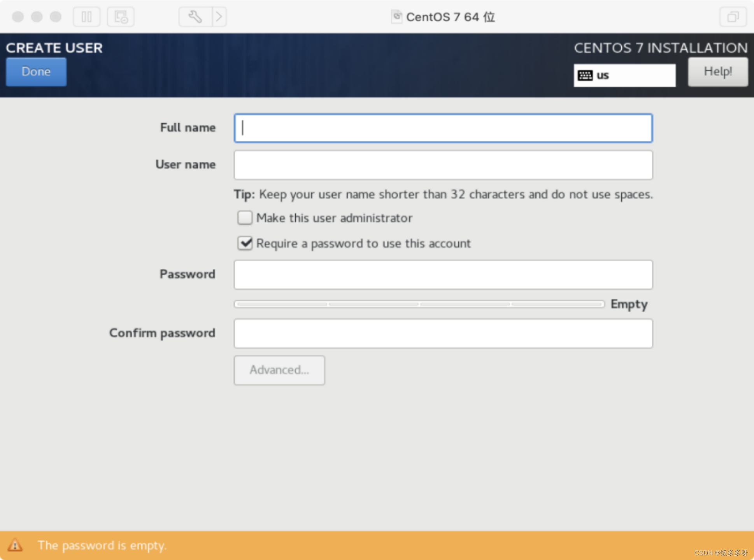754x560 pixels.
Task: Click the macOS menu bar area
Action: [377, 16]
